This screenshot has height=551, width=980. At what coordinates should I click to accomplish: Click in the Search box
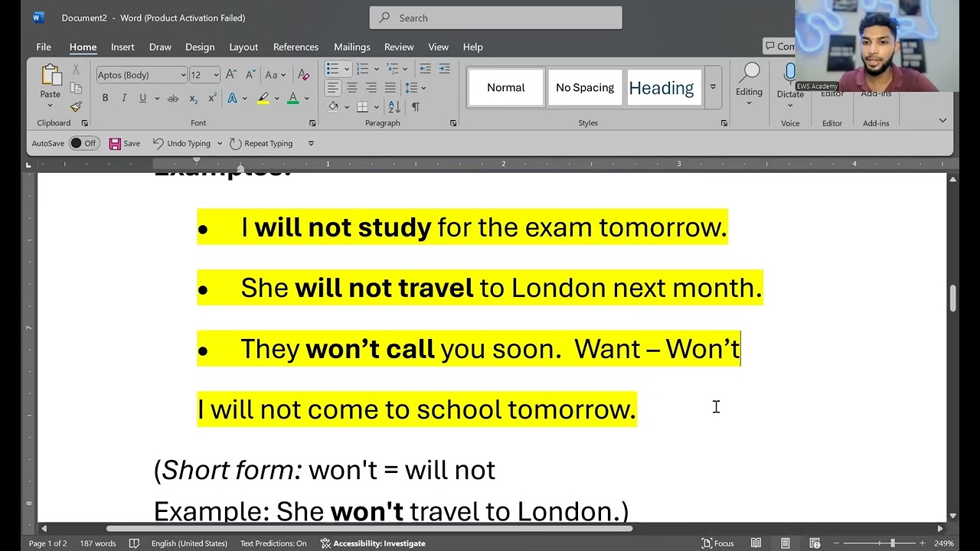[495, 18]
